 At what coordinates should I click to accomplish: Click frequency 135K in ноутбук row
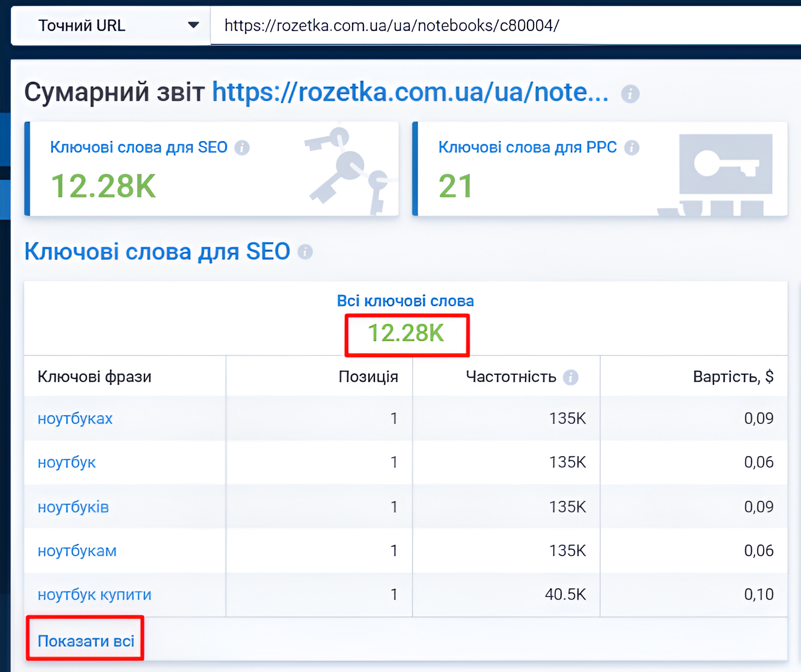(568, 462)
